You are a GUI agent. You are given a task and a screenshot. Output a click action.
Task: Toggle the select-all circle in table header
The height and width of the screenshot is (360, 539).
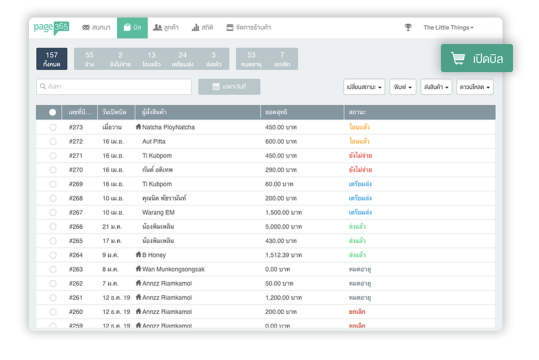pyautogui.click(x=52, y=112)
